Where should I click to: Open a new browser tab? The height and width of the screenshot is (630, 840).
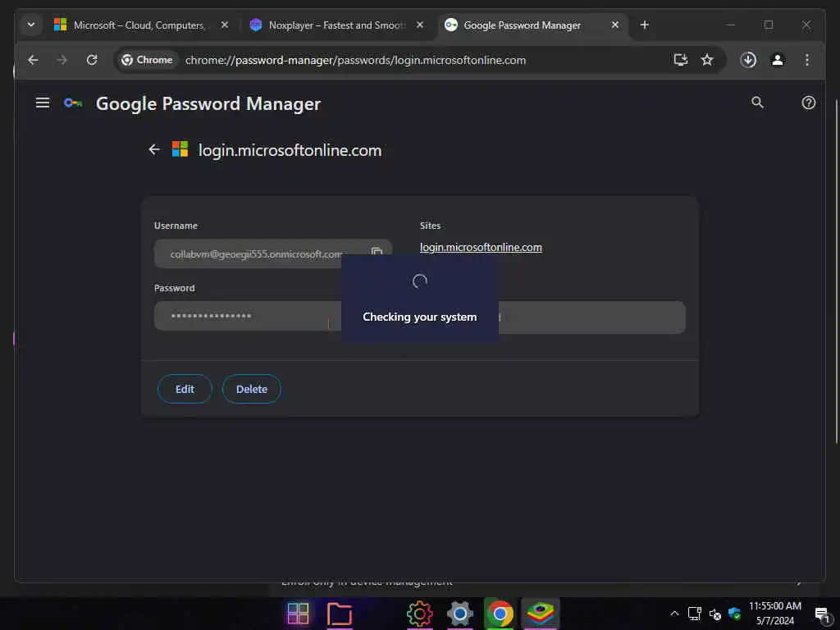coord(645,25)
